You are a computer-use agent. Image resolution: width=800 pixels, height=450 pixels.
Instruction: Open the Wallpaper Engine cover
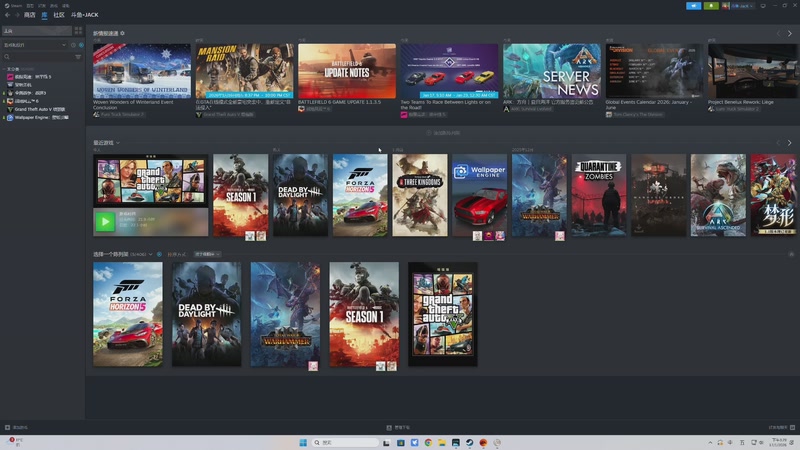click(479, 195)
